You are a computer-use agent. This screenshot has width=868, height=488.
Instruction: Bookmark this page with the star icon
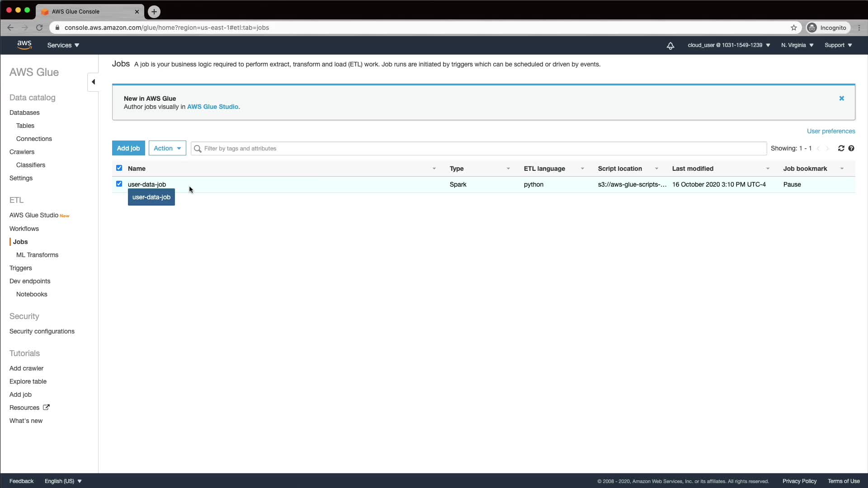coord(793,28)
